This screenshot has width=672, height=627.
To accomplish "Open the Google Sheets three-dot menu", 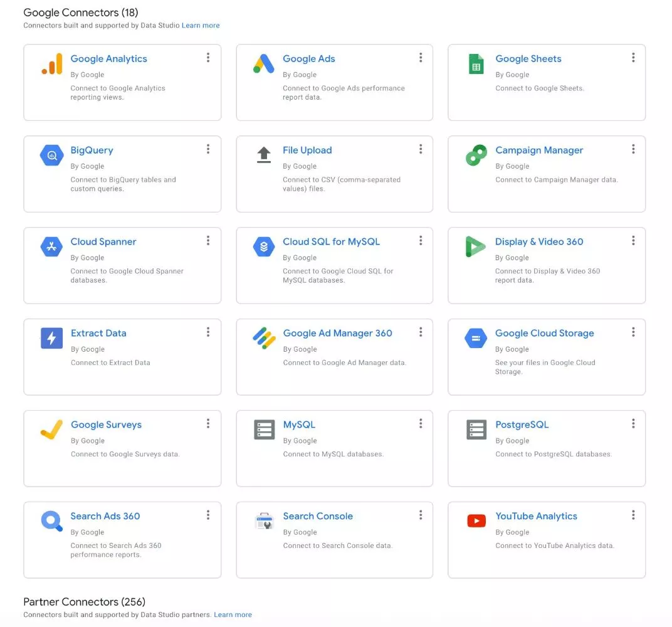I will 633,58.
